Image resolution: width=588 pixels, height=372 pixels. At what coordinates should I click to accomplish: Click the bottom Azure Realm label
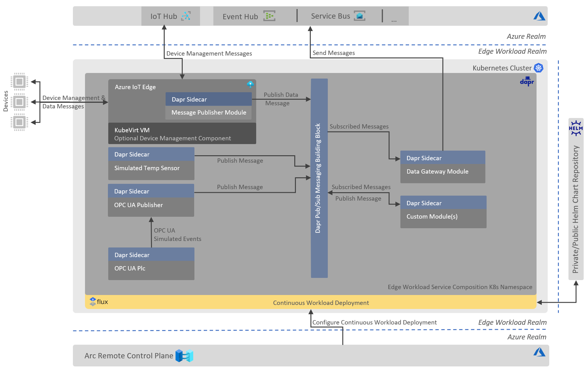(x=527, y=337)
